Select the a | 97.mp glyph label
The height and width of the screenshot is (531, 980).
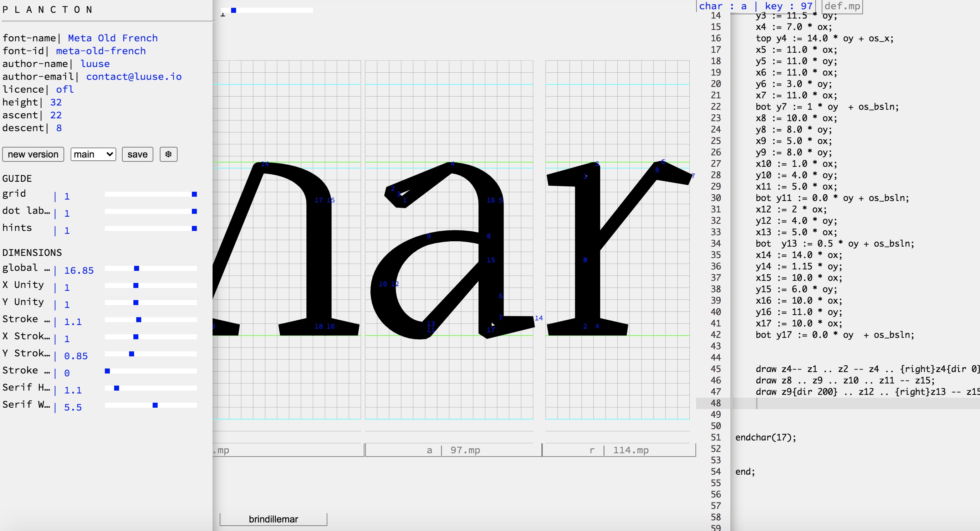tap(453, 450)
